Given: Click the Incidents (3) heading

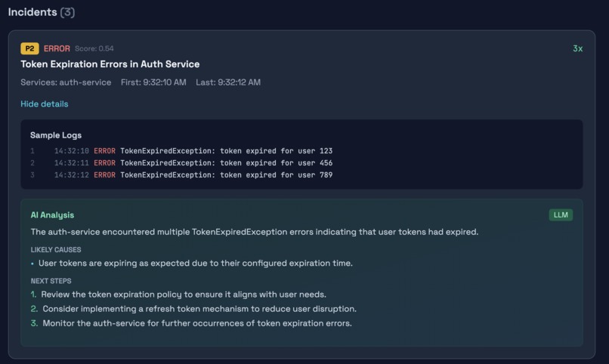Looking at the screenshot, I should click(x=41, y=12).
